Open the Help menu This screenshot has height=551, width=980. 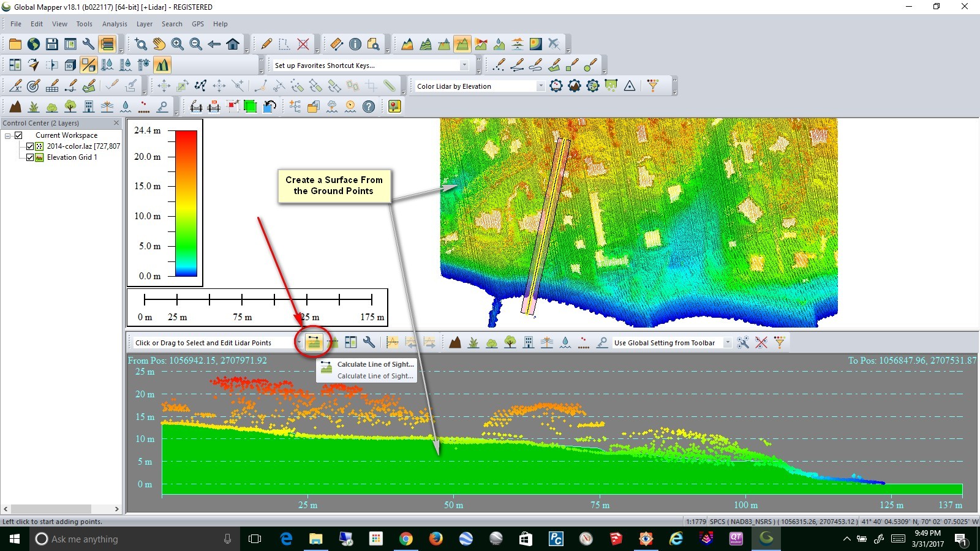click(x=221, y=24)
